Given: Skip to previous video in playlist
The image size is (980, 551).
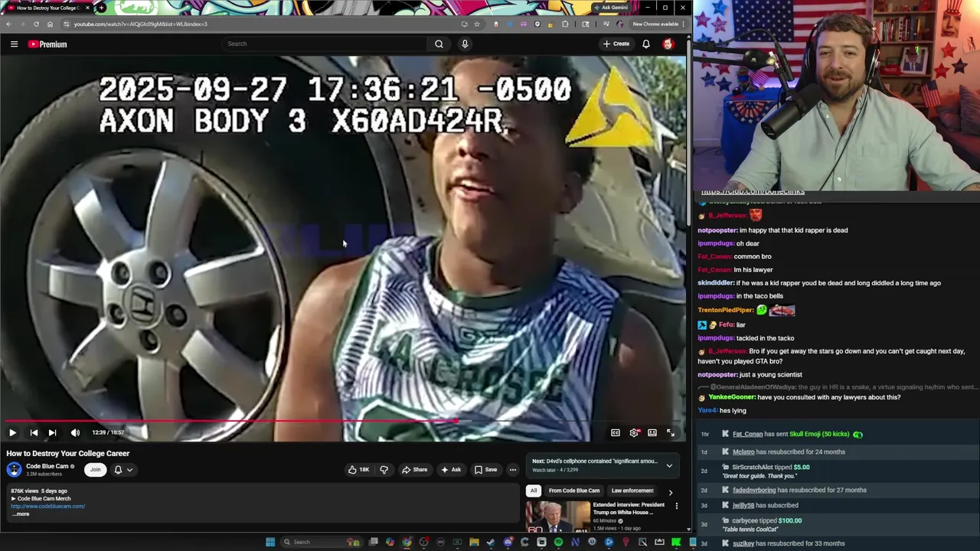Looking at the screenshot, I should coord(34,432).
